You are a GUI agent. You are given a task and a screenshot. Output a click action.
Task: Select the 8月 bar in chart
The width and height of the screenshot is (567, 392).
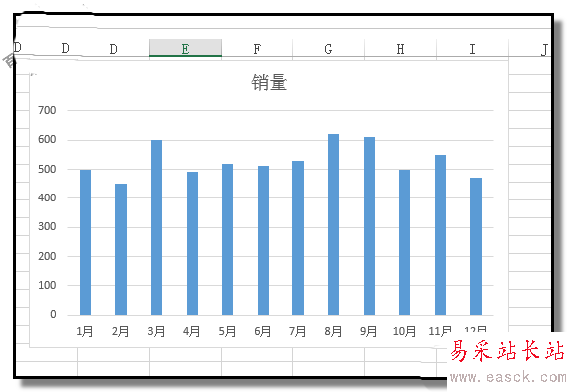333,224
